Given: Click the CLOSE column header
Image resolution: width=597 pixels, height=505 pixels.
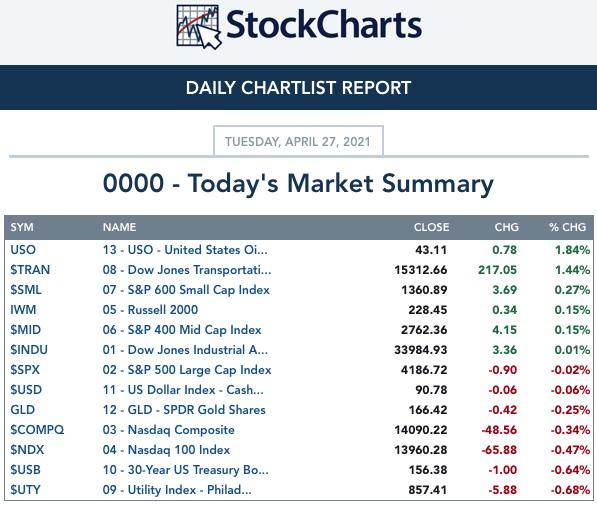Looking at the screenshot, I should pyautogui.click(x=431, y=227).
